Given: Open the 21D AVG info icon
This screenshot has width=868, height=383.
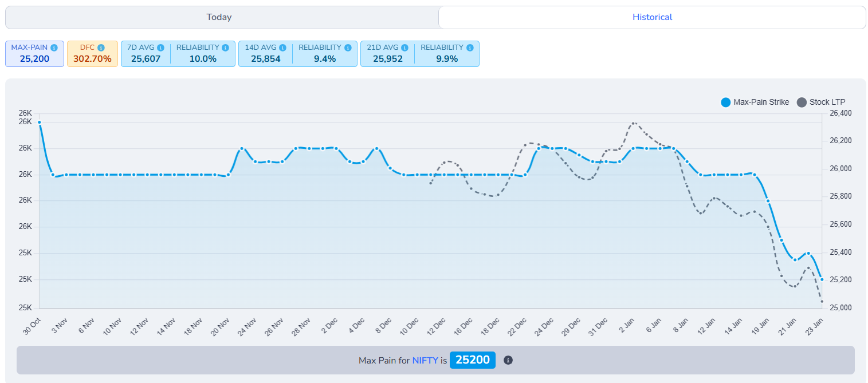Looking at the screenshot, I should [404, 48].
